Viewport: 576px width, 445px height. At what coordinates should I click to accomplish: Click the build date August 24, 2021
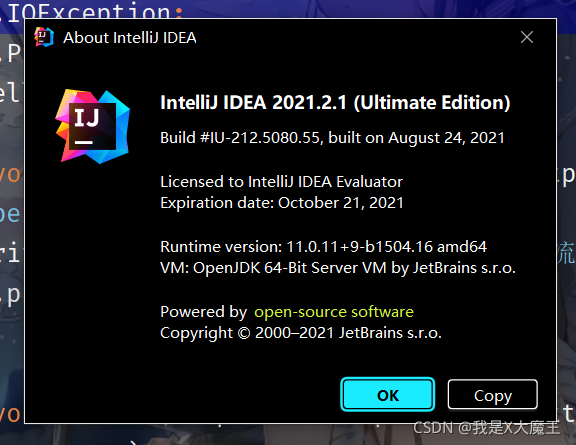coord(446,138)
